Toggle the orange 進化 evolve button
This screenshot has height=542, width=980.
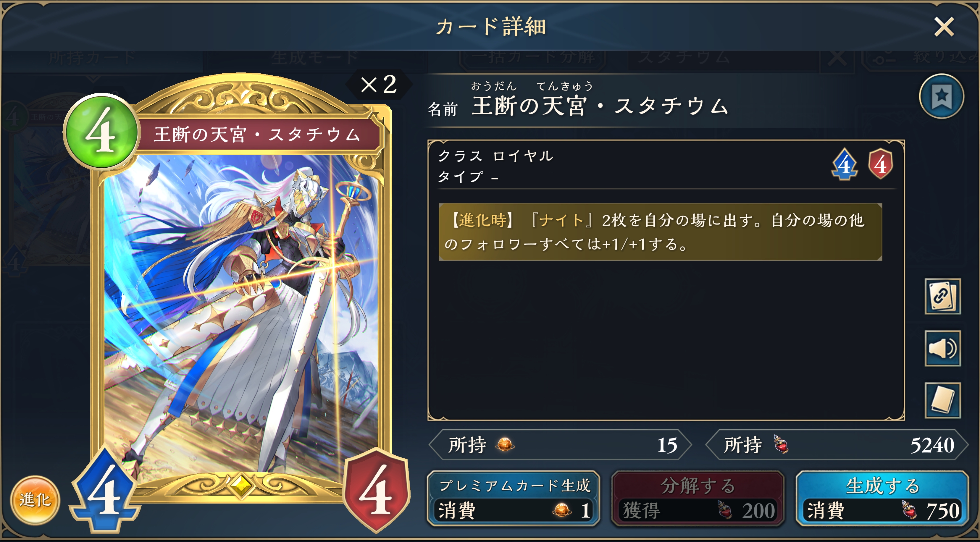[x=35, y=500]
